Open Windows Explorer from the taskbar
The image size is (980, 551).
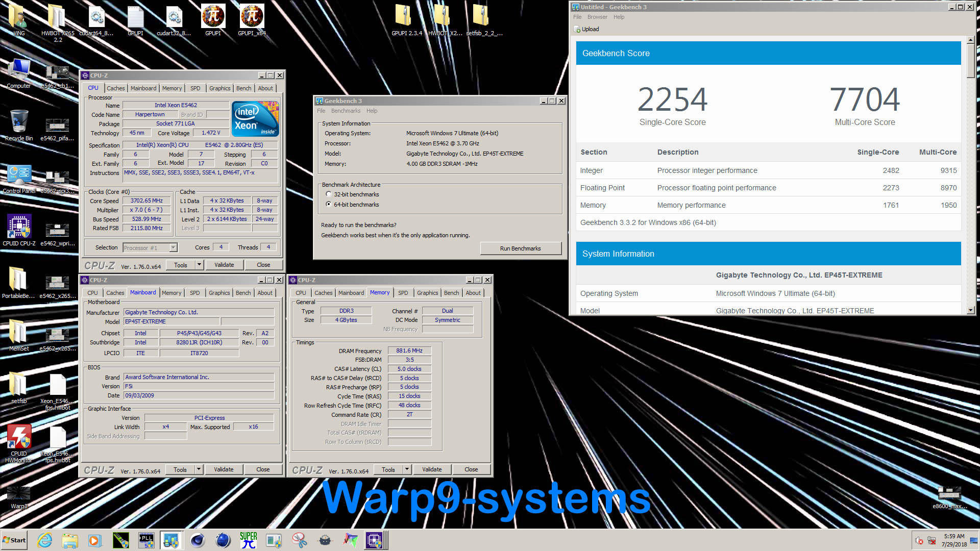[x=70, y=540]
